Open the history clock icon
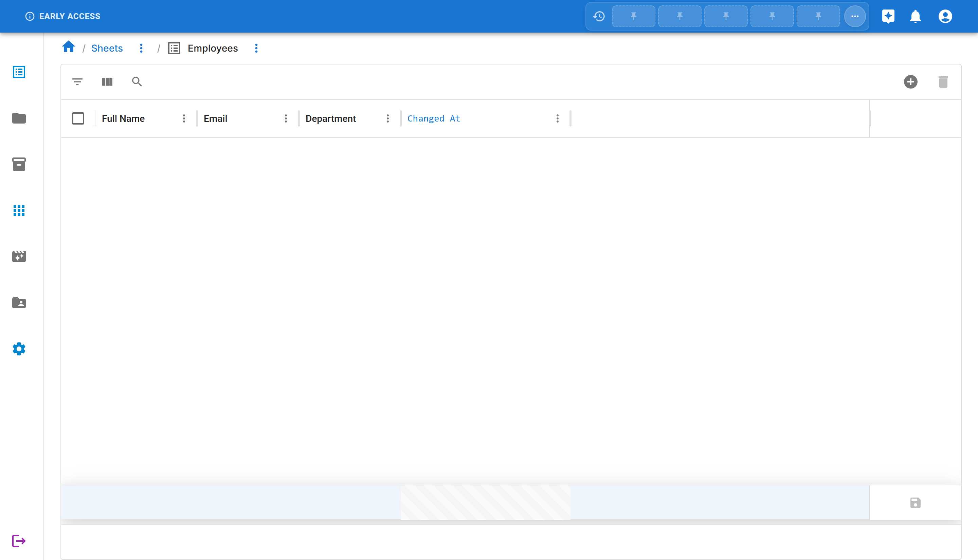This screenshot has width=978, height=560. 599,16
